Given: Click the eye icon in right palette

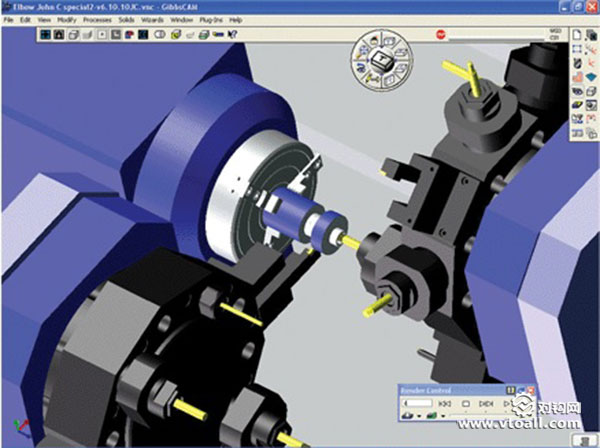Looking at the screenshot, I should (577, 91).
